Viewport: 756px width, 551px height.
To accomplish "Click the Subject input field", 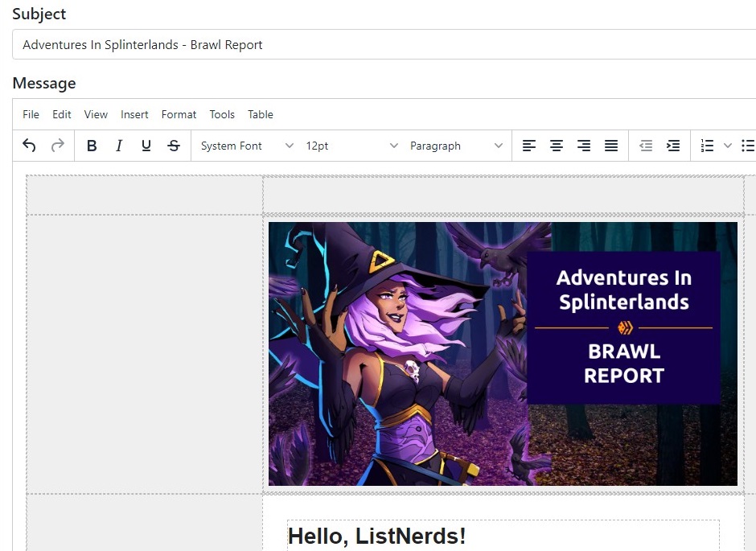I will [384, 44].
